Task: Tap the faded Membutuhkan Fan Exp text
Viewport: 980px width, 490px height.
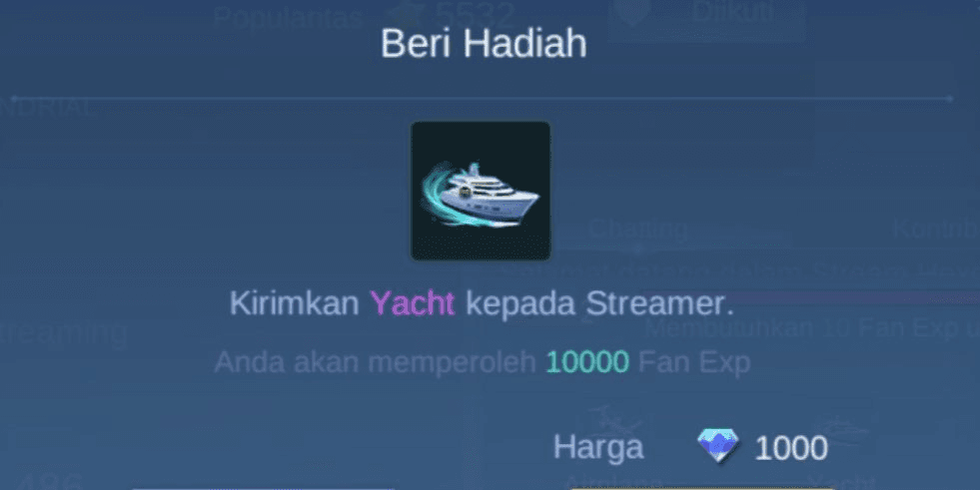Action: (x=812, y=327)
